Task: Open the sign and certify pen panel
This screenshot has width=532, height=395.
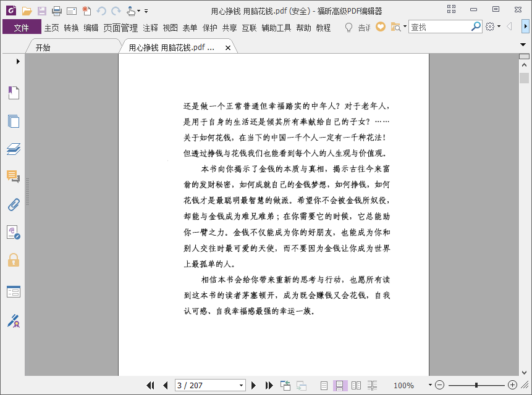Action: pyautogui.click(x=14, y=321)
